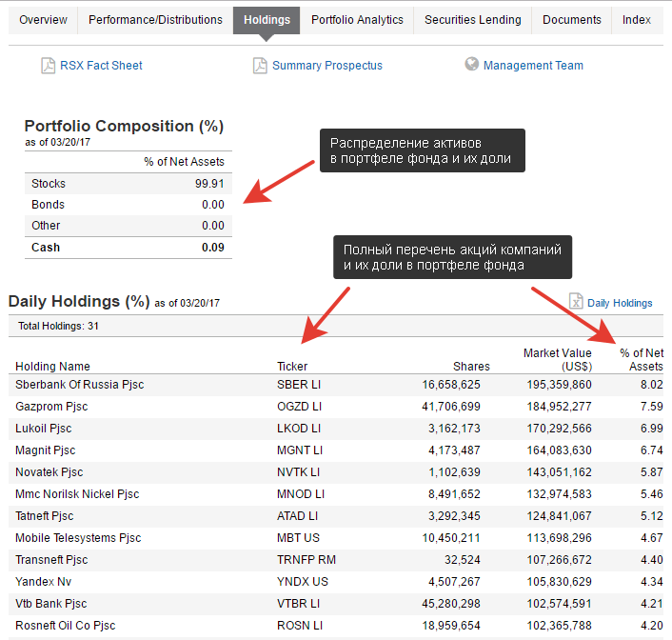The height and width of the screenshot is (640, 672).
Task: Click the Portfolio Composition (%) heading
Action: coord(125,126)
